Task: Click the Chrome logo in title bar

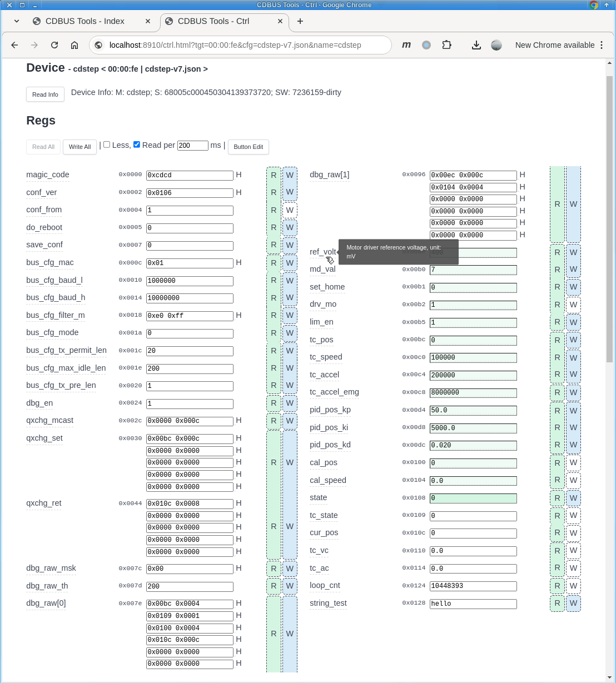Action: coord(594,5)
